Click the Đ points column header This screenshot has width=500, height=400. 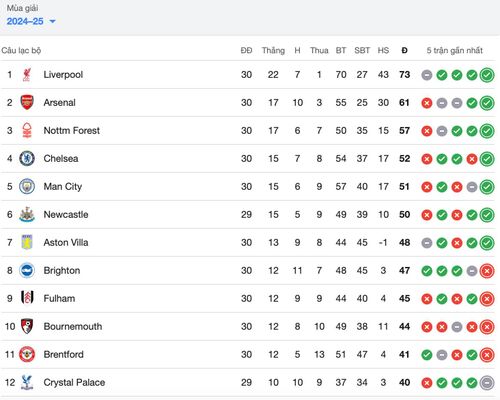pyautogui.click(x=404, y=50)
